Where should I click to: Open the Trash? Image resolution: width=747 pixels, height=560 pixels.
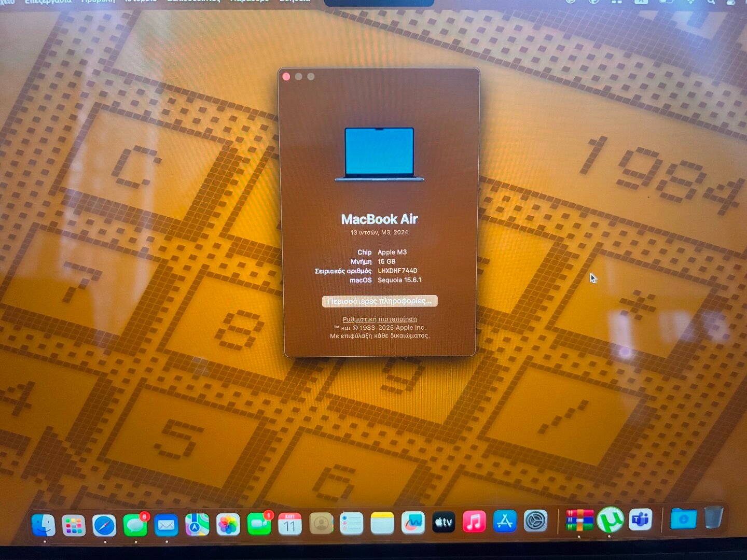[714, 517]
